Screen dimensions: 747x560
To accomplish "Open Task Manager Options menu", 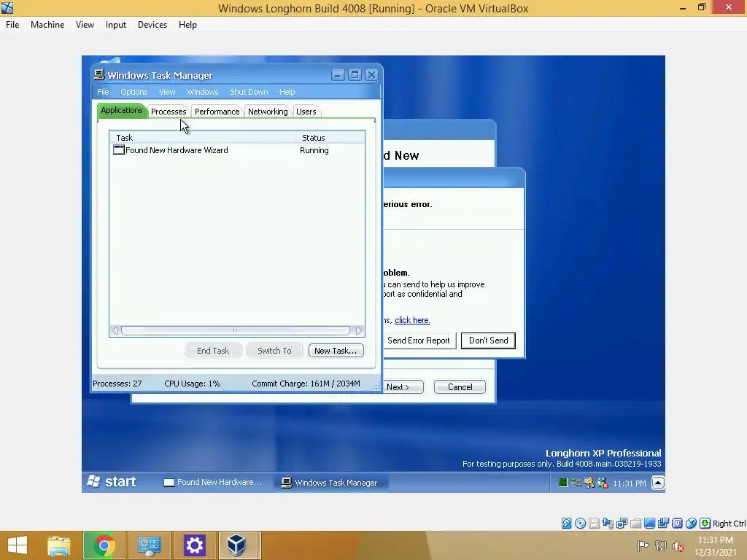I will coord(134,92).
